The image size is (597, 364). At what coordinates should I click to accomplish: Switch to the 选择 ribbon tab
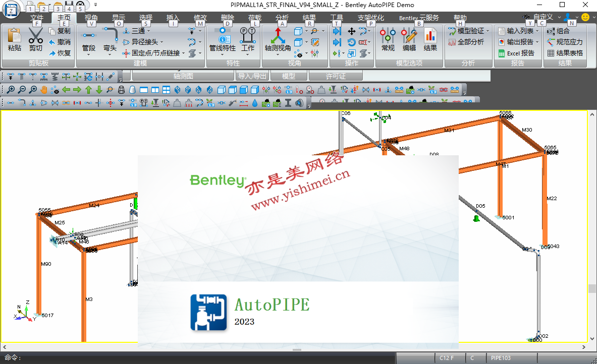(x=146, y=18)
